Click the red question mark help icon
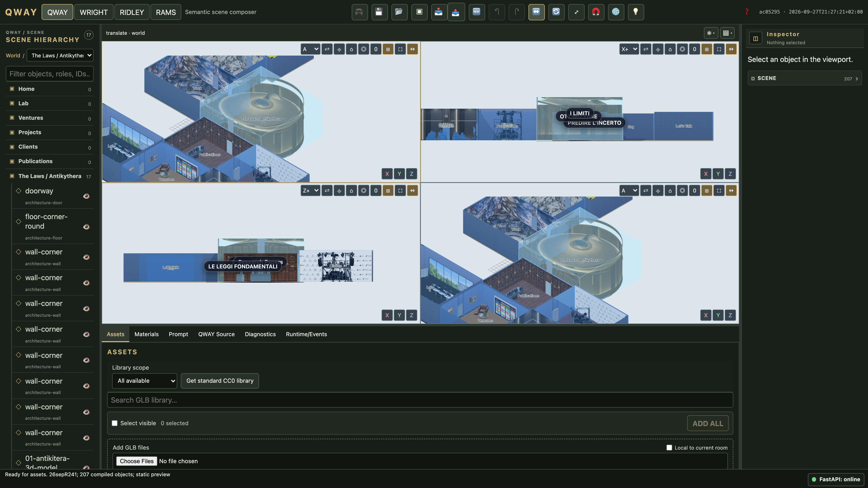This screenshot has height=488, width=868. click(x=747, y=12)
